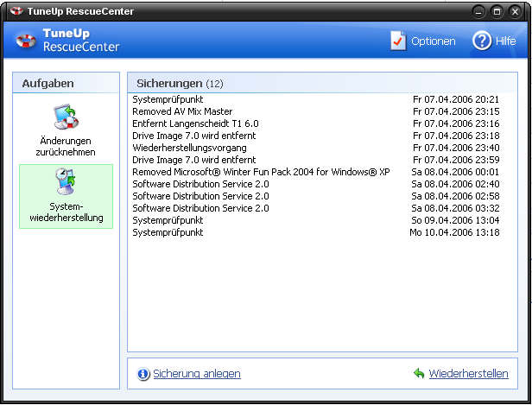Click the date Fr 07.04.2006 23:16

[456, 123]
